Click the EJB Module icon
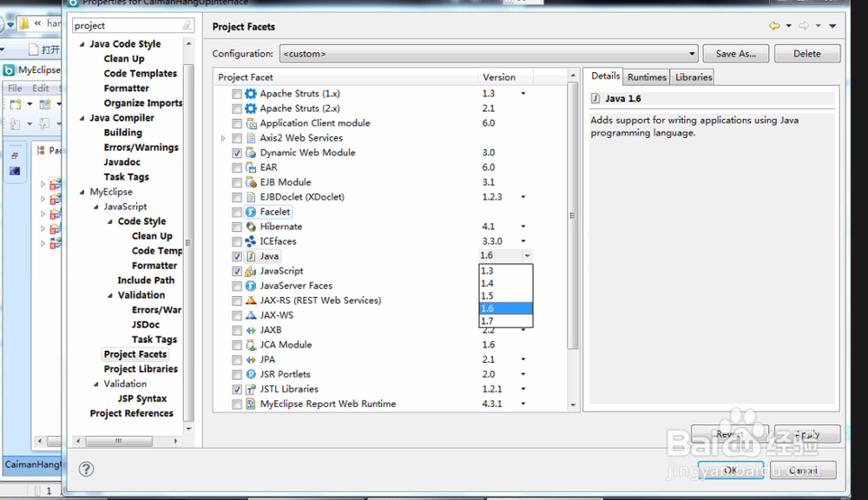Viewport: 868px width, 500px height. click(x=251, y=182)
